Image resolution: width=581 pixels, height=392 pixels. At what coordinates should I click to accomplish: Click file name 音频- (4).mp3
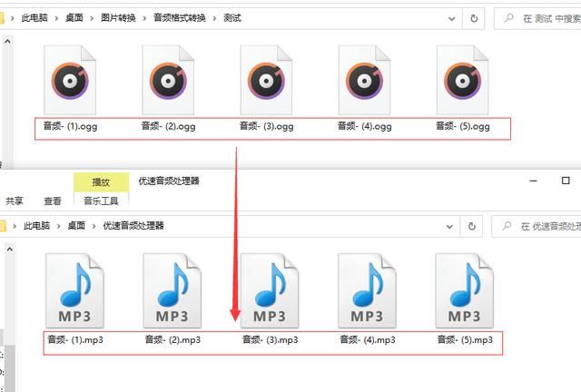(x=368, y=339)
